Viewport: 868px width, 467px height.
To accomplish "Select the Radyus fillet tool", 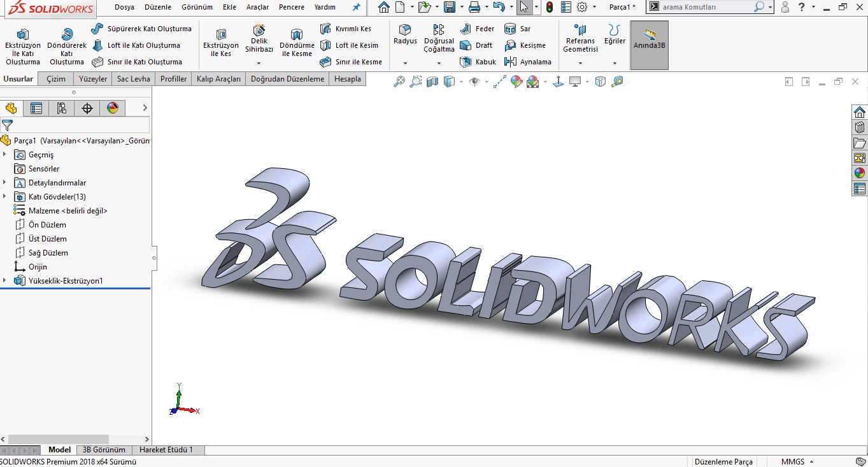I will 405,34.
